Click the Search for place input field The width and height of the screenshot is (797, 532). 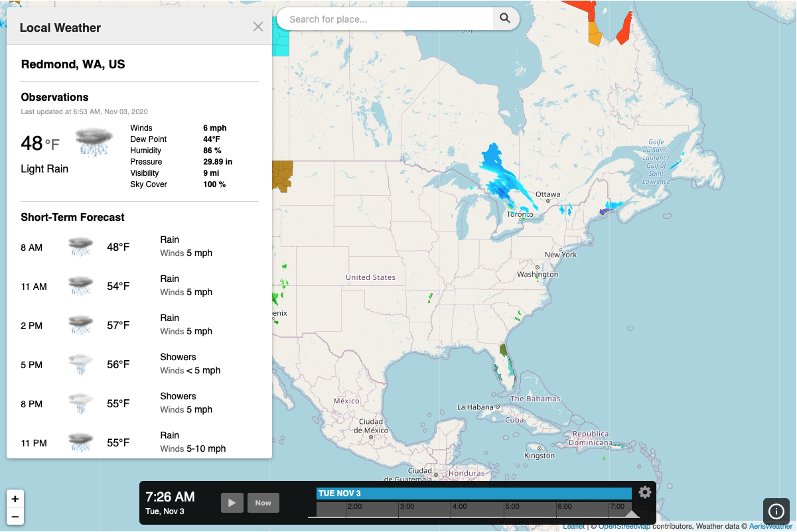click(385, 19)
